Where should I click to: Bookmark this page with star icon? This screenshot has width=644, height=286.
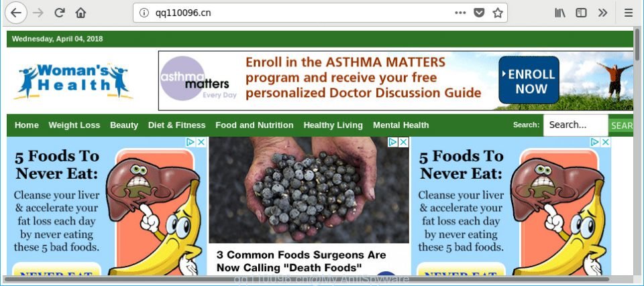point(498,13)
